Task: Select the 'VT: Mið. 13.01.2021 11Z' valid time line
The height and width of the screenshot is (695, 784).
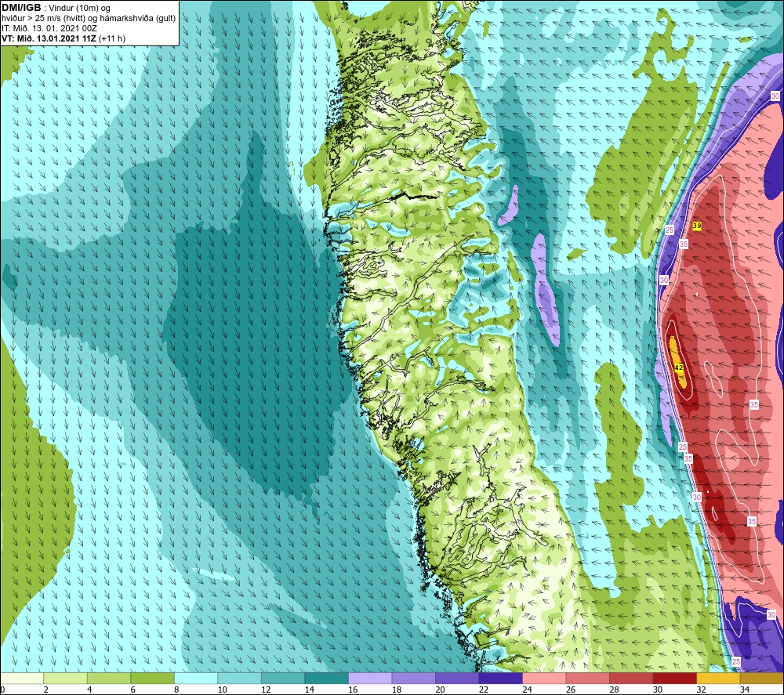Action: pos(49,38)
